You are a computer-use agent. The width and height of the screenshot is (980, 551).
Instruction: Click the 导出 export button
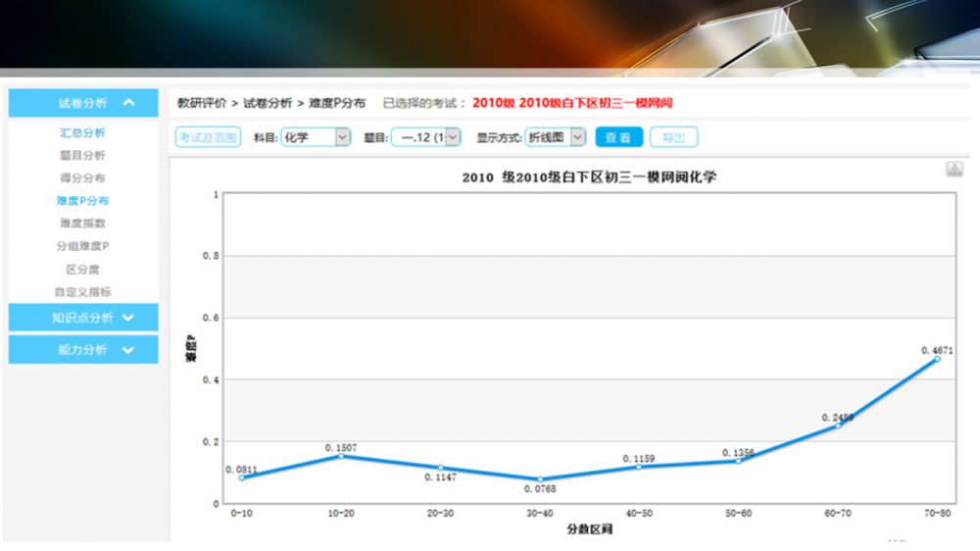coord(673,138)
